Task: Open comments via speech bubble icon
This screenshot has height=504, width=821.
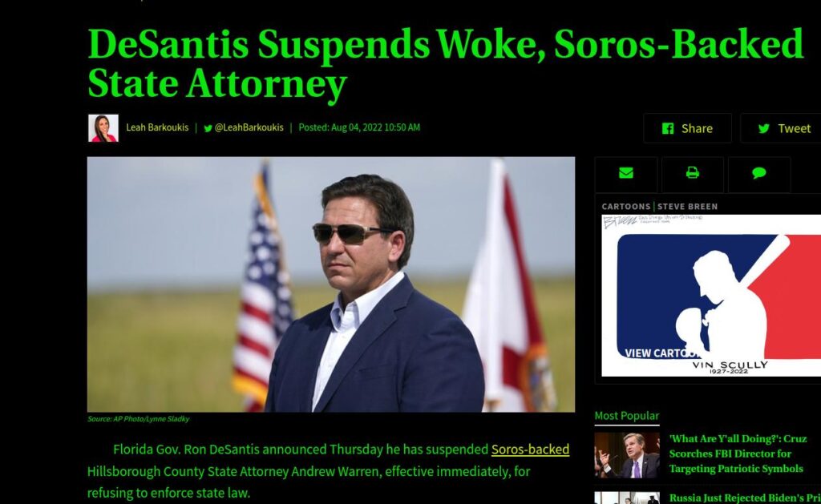Action: [x=759, y=173]
